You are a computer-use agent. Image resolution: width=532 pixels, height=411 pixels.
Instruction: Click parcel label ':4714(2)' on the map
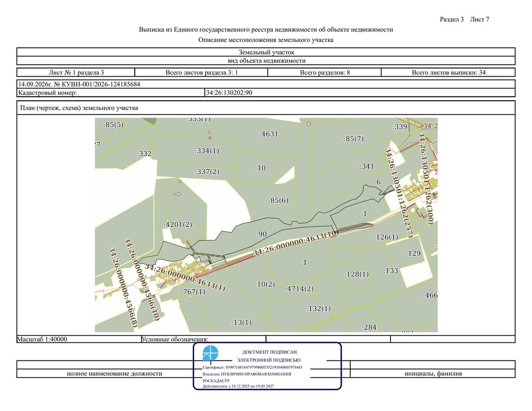coord(299,289)
